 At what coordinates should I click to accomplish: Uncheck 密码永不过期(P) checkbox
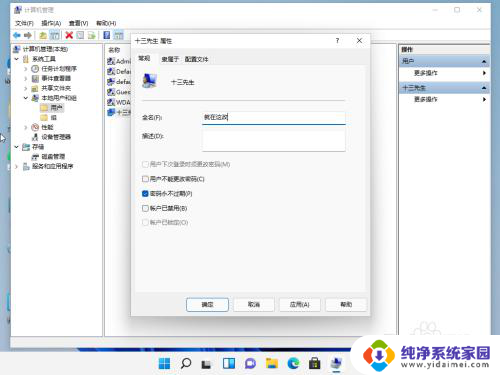145,194
